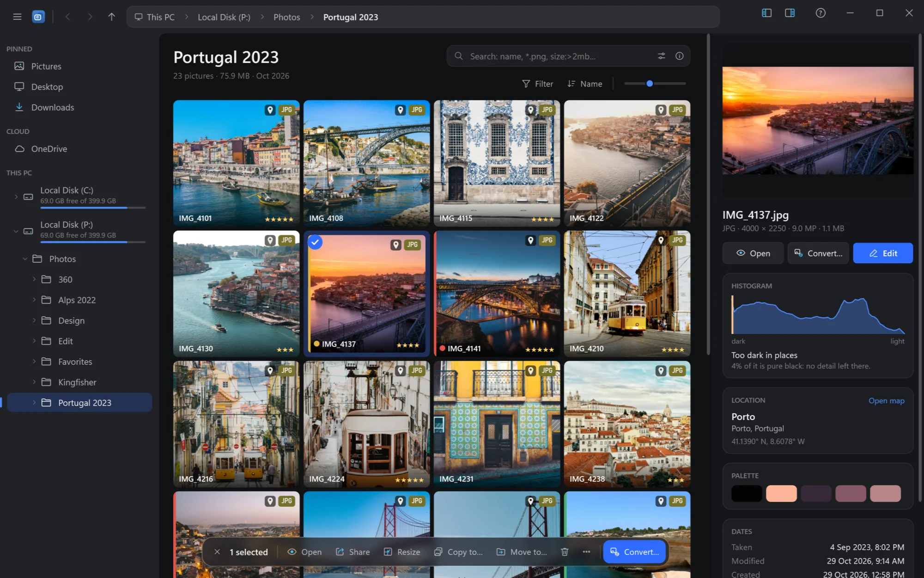The width and height of the screenshot is (924, 578).
Task: Click the search info icon
Action: [x=679, y=56]
